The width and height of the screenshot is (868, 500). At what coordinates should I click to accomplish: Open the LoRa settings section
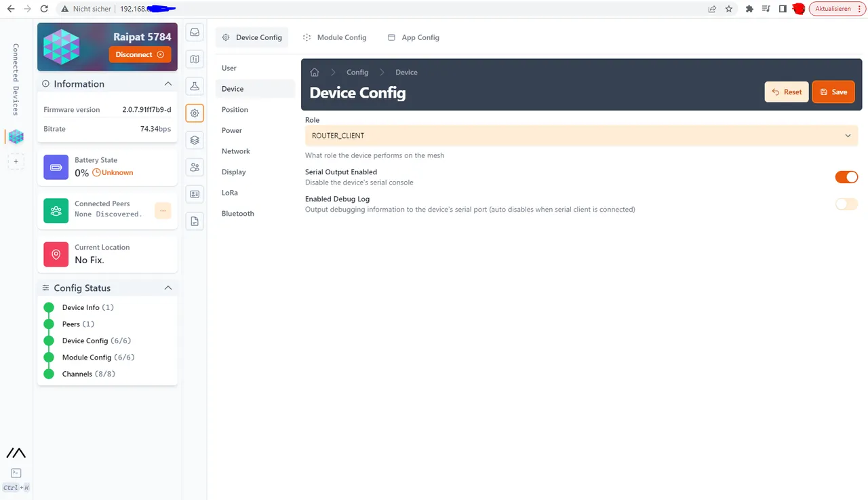click(255, 193)
